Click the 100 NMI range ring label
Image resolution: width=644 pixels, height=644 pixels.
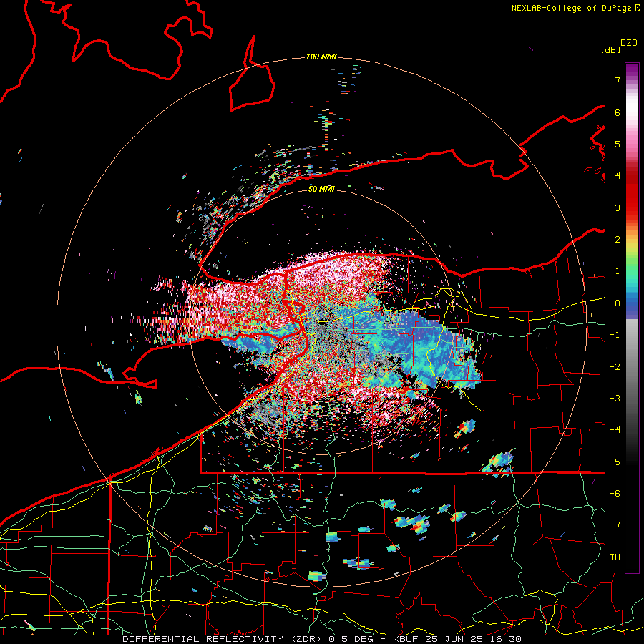(x=321, y=57)
